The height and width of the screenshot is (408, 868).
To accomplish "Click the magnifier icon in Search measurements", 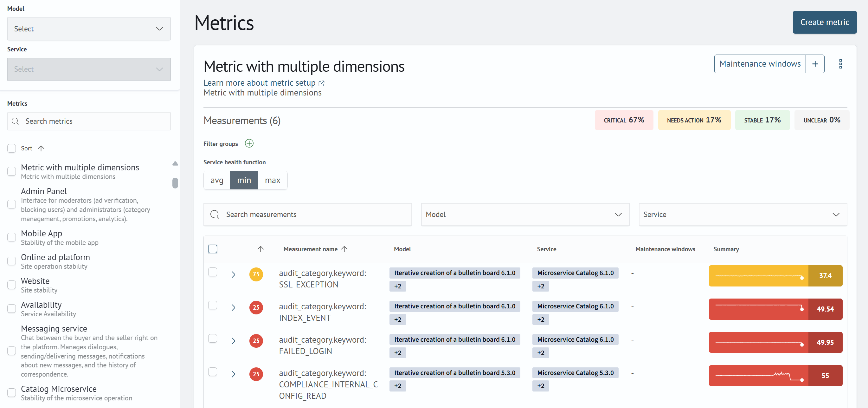I will tap(215, 214).
